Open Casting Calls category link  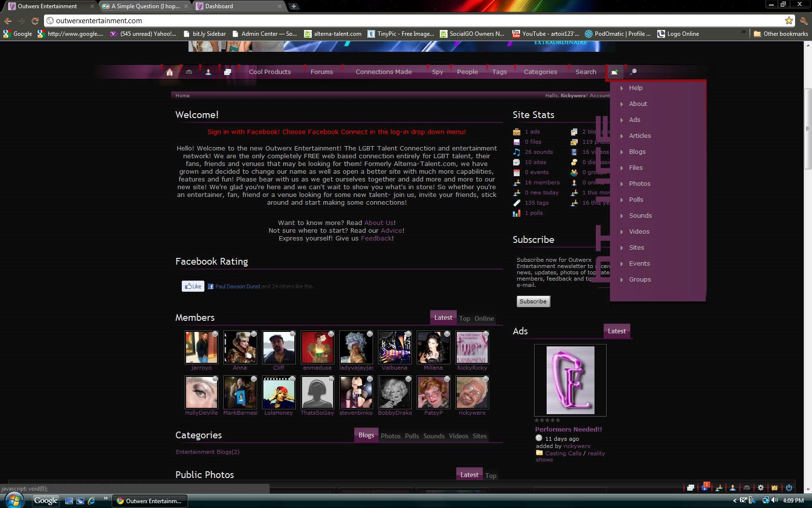click(x=563, y=453)
